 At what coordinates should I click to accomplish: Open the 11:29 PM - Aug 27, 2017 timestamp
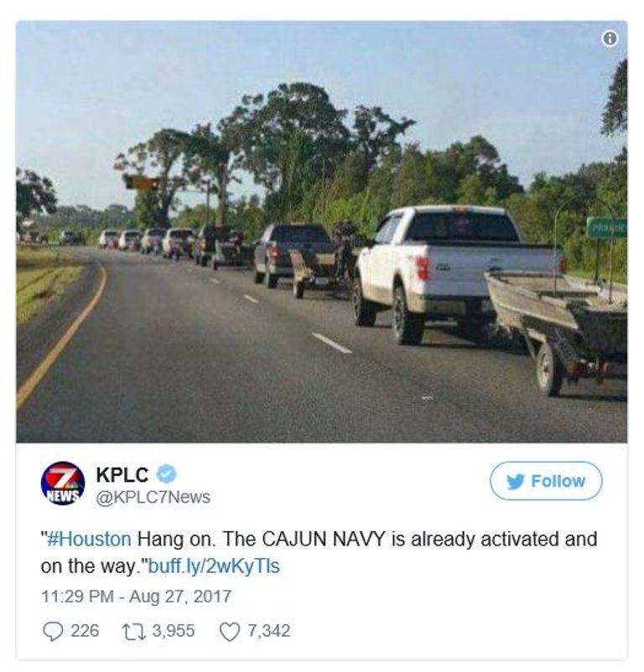click(137, 596)
